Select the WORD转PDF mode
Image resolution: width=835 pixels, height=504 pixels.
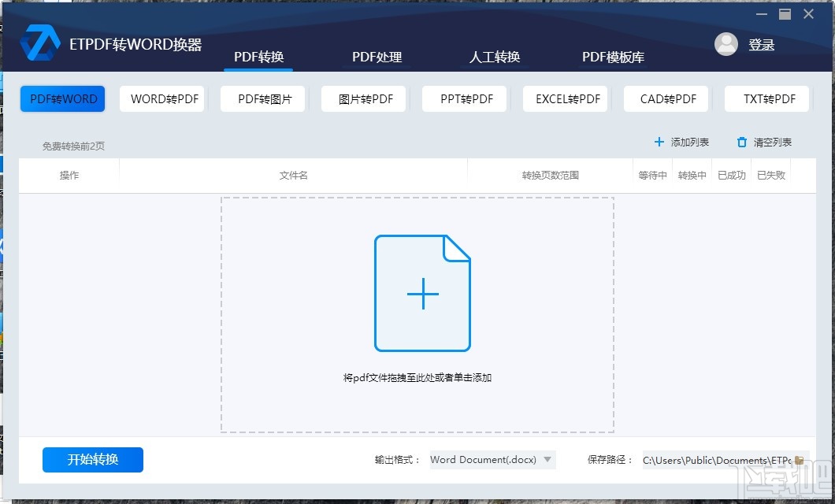164,99
